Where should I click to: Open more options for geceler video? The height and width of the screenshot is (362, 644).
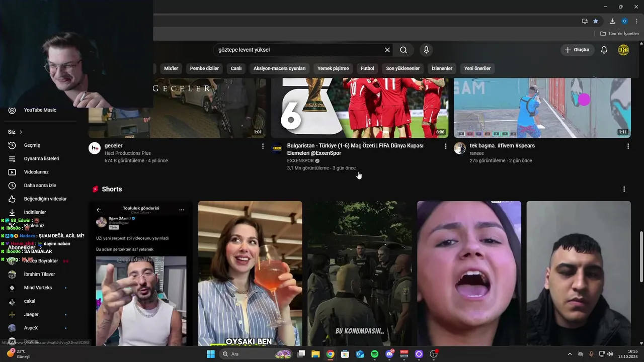(263, 146)
